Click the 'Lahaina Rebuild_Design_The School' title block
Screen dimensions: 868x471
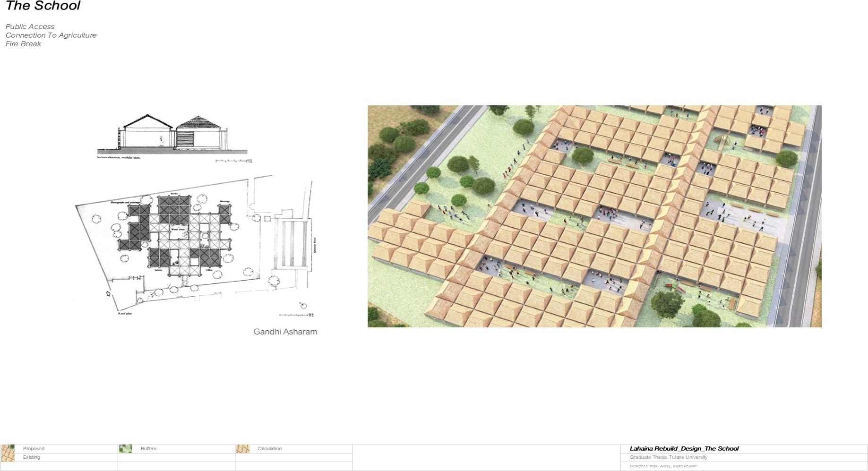[685, 449]
